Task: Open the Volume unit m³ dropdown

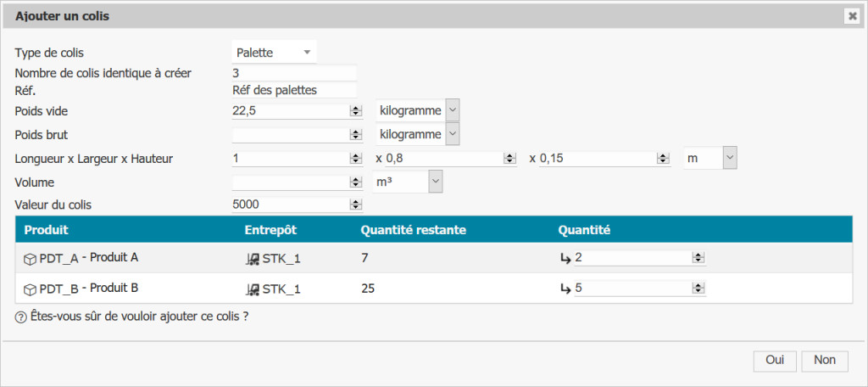Action: click(435, 181)
